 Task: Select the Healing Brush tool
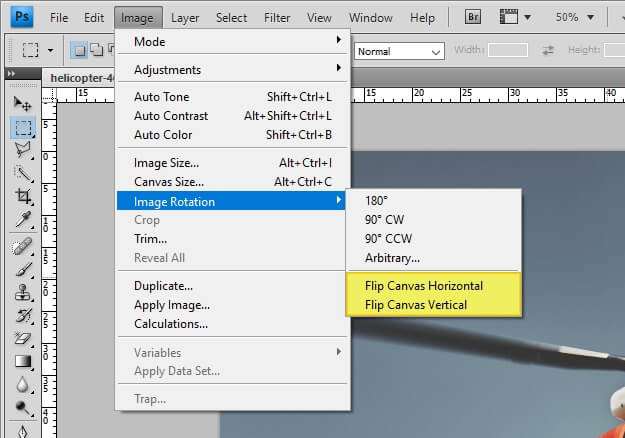point(22,247)
